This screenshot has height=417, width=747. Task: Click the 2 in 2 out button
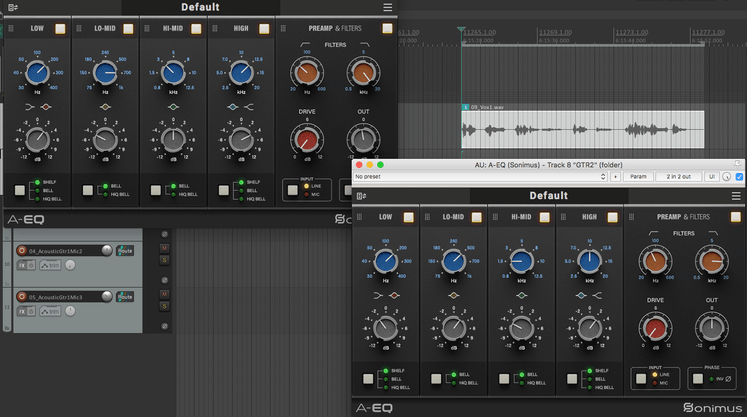(678, 177)
